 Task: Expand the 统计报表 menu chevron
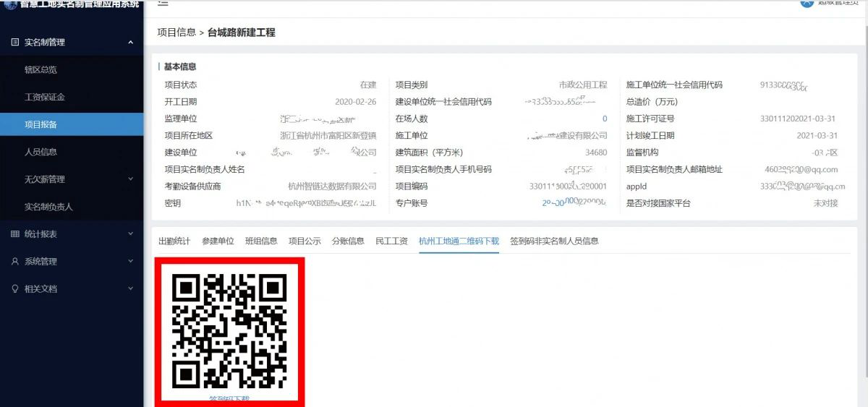pyautogui.click(x=130, y=234)
